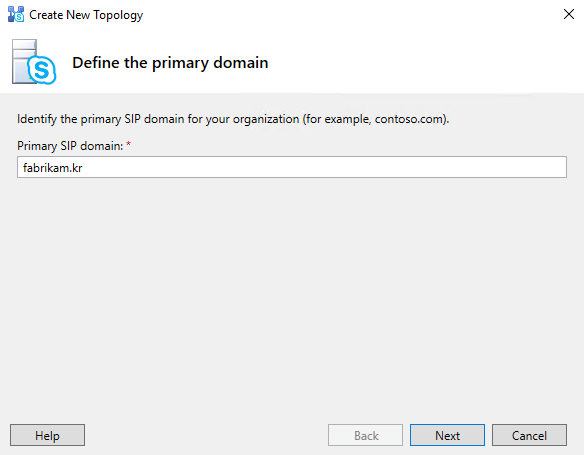
Task: Click the "Primary SIP domain:" label
Action: 70,146
